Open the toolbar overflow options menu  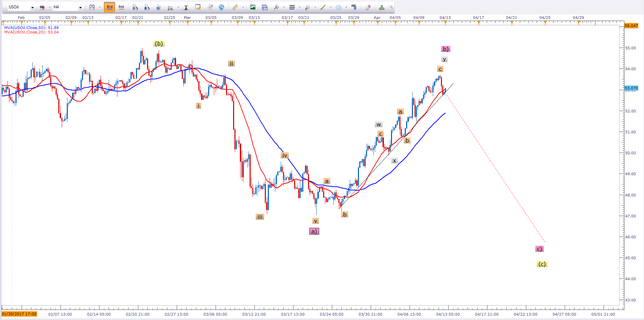[391, 7]
